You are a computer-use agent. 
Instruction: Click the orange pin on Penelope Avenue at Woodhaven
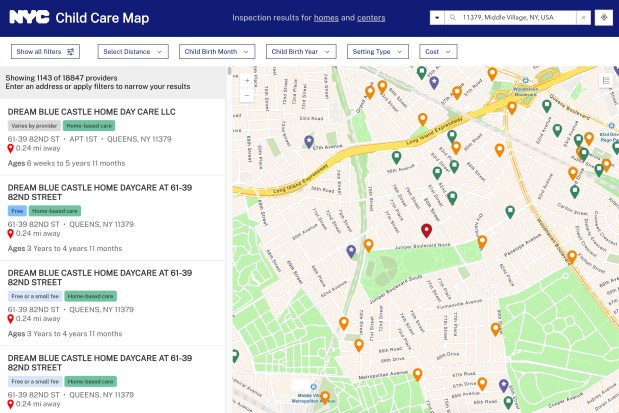tap(572, 257)
